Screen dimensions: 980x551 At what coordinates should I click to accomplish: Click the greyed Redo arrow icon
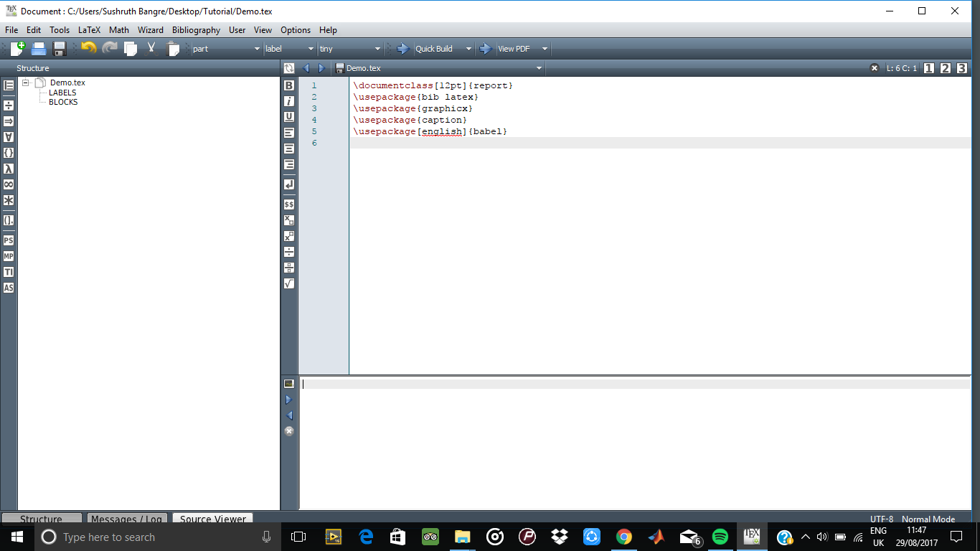109,49
